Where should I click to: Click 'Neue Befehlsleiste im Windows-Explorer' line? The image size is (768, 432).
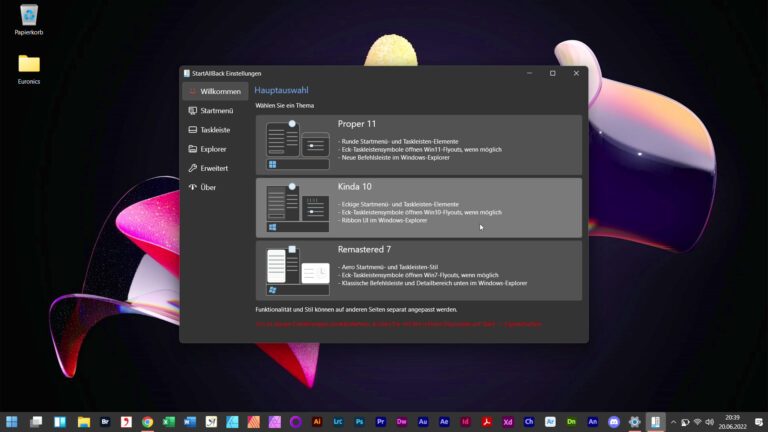(394, 158)
